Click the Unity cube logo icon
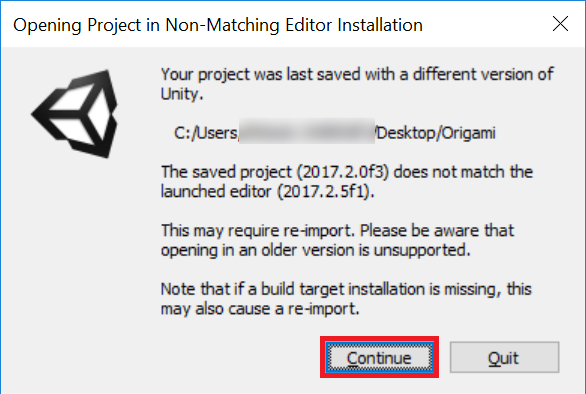Screen dimensions: 586x394 (x=75, y=114)
